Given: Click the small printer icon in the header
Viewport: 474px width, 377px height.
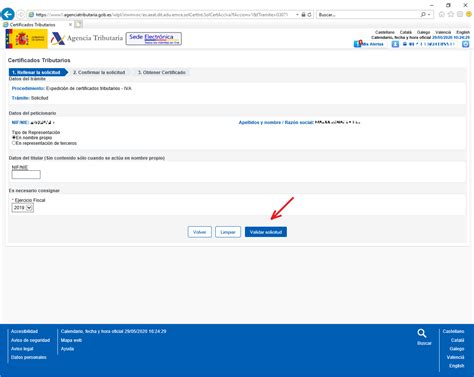Looking at the screenshot, I should point(405,44).
